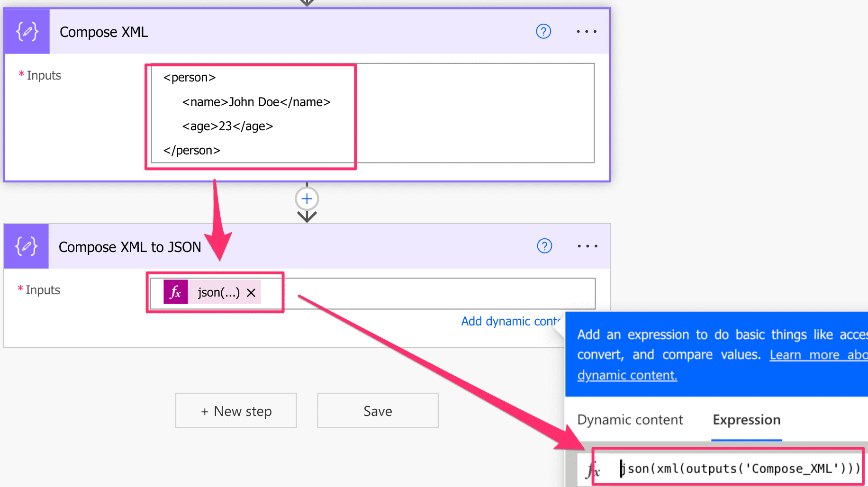This screenshot has width=868, height=487.
Task: Open help for the Compose XML action
Action: pos(543,31)
